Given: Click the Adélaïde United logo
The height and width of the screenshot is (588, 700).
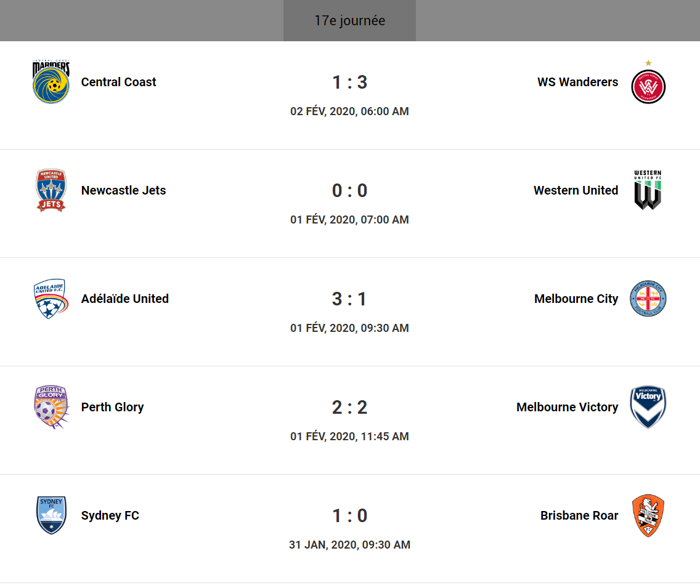Looking at the screenshot, I should pos(51,299).
